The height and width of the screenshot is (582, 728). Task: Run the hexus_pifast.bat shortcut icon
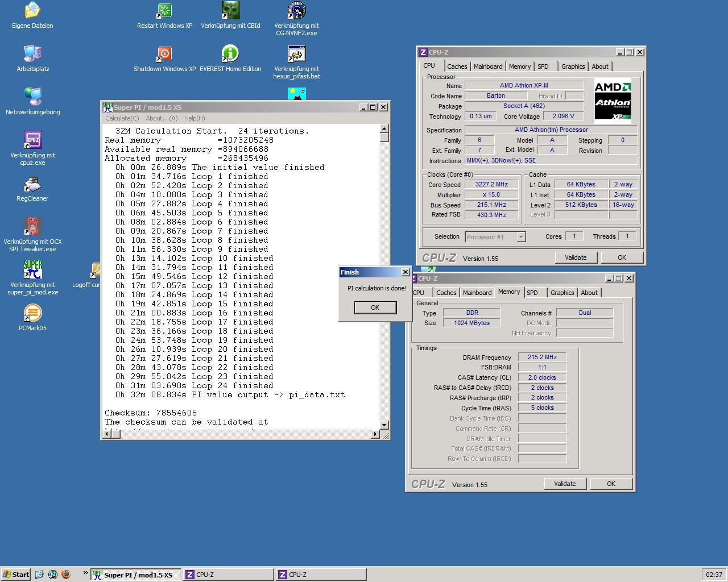[296, 53]
